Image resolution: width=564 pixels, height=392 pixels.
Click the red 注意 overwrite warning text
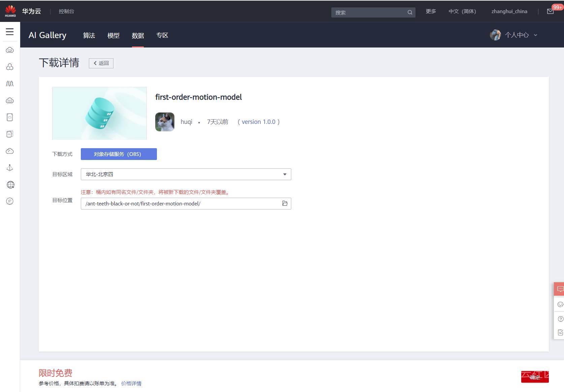pos(156,192)
